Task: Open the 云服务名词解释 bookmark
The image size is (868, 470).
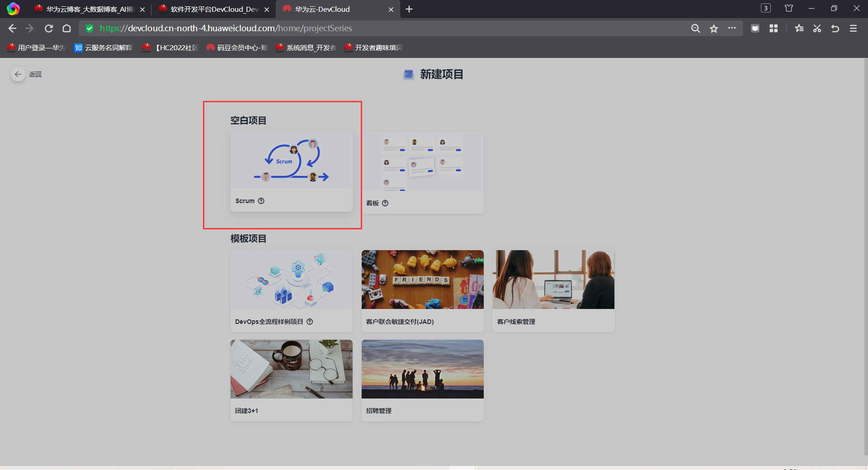Action: [x=104, y=47]
